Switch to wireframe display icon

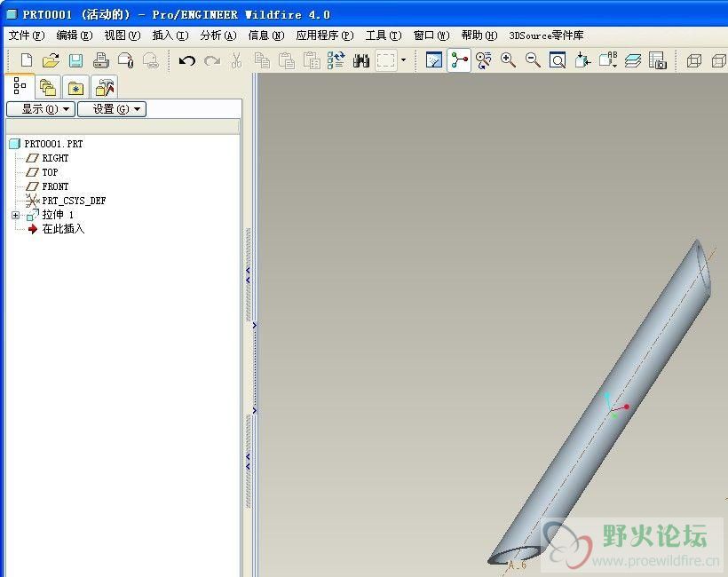(693, 60)
